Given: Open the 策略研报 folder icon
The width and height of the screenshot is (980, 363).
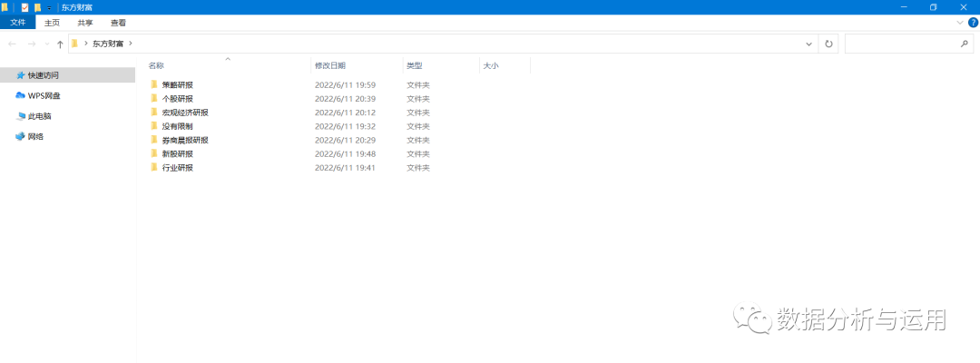Looking at the screenshot, I should click(x=153, y=84).
